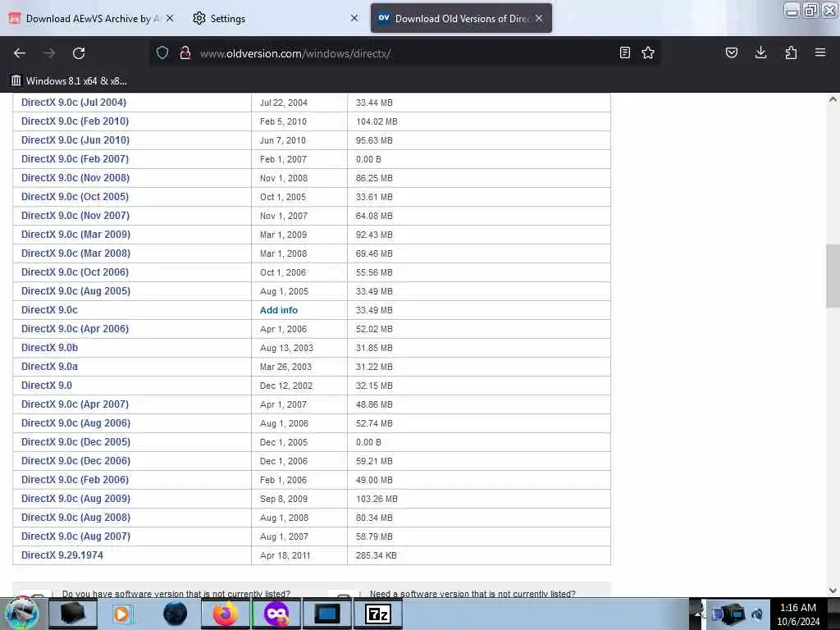Select the size cell 285.34 KB
Screen dimensions: 840x630
click(377, 555)
